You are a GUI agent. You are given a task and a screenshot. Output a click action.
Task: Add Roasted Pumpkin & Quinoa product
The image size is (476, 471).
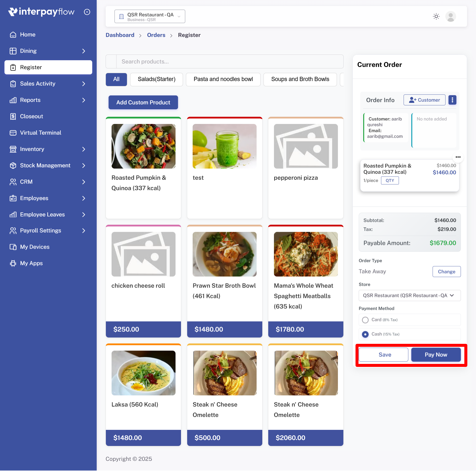143,168
